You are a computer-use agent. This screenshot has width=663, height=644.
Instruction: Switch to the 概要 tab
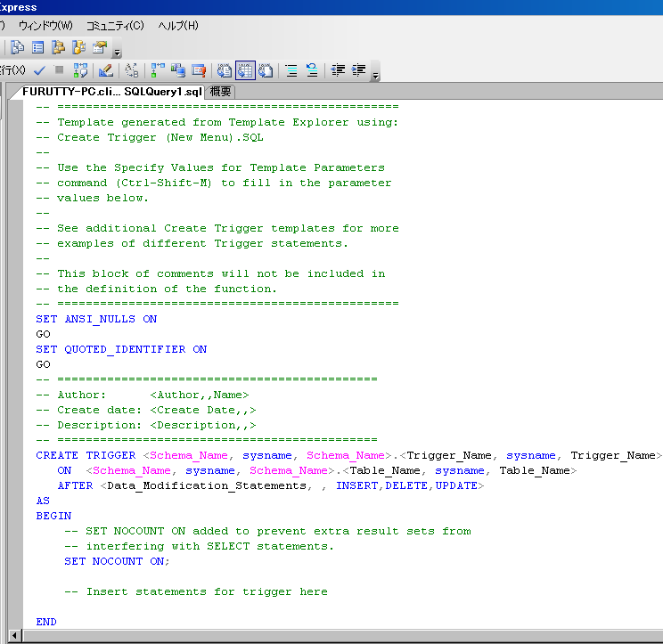pyautogui.click(x=220, y=92)
